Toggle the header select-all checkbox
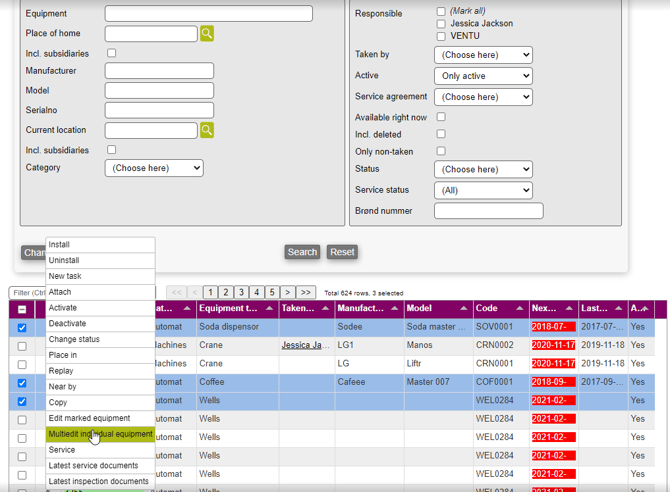670x492 pixels. click(22, 309)
